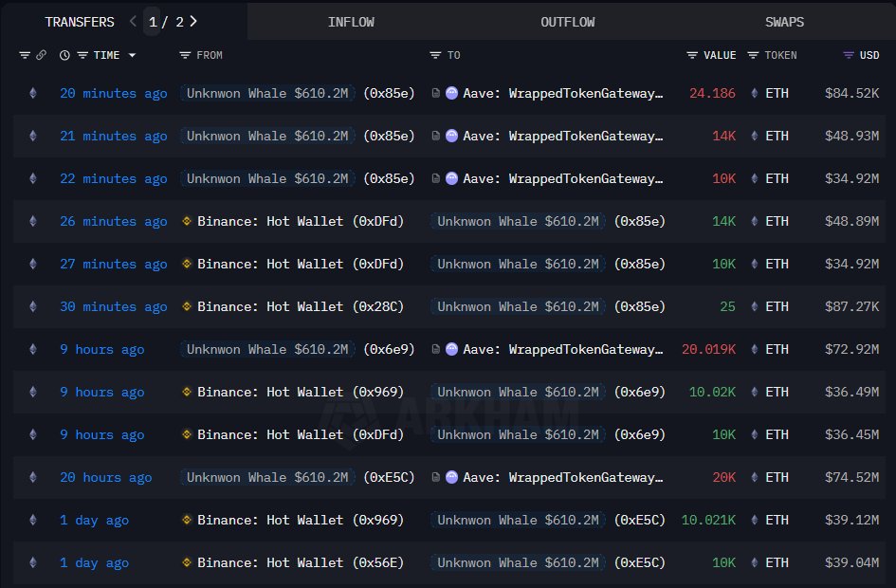Select the $72.92M USD amount
The height and width of the screenshot is (588, 896).
tap(851, 349)
